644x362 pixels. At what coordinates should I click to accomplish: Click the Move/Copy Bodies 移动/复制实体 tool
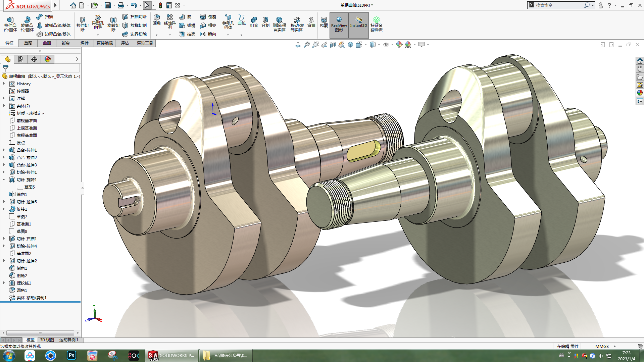(297, 24)
